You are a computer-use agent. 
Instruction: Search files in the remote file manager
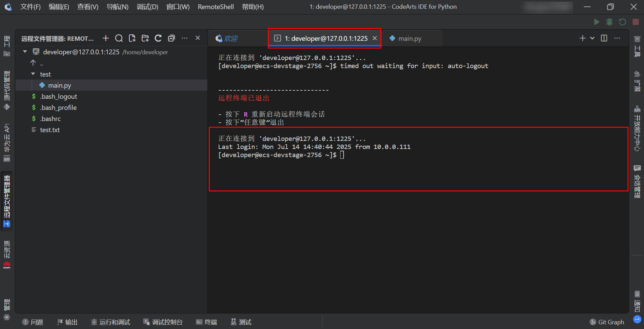119,38
